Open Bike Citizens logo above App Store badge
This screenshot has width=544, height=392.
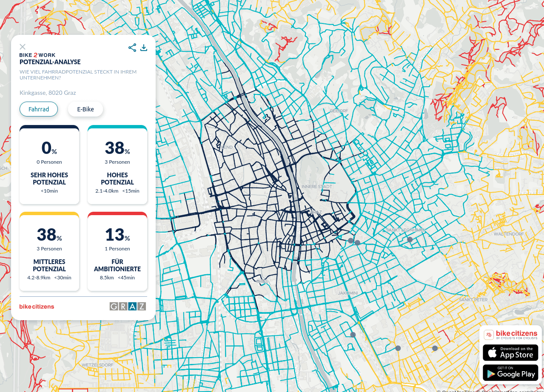click(x=511, y=335)
